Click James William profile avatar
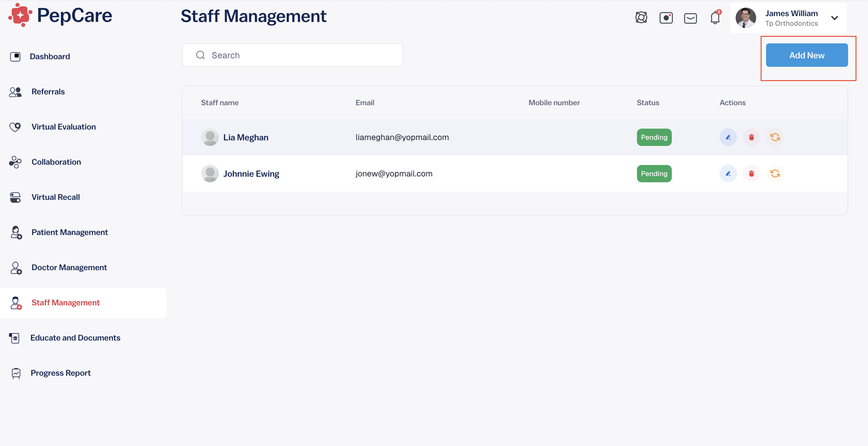 (746, 18)
